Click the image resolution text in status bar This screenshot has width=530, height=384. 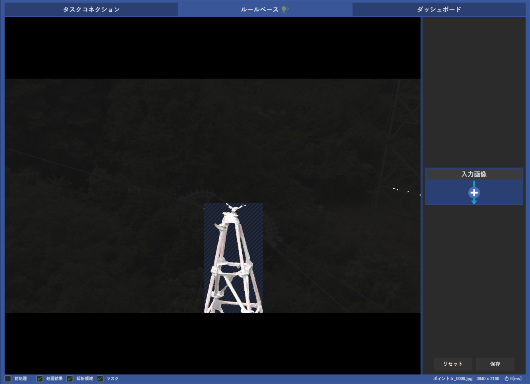point(488,379)
